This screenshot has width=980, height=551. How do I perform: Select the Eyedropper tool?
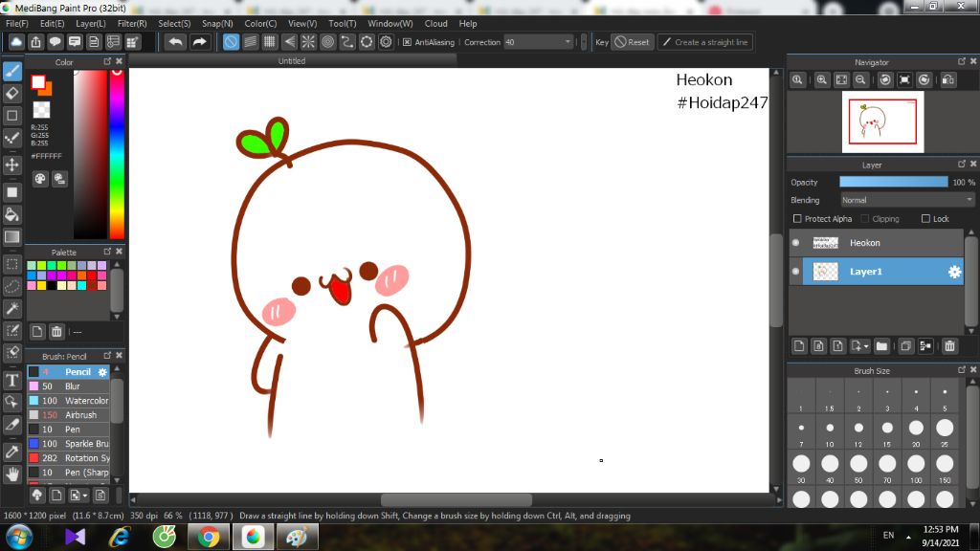coord(11,452)
